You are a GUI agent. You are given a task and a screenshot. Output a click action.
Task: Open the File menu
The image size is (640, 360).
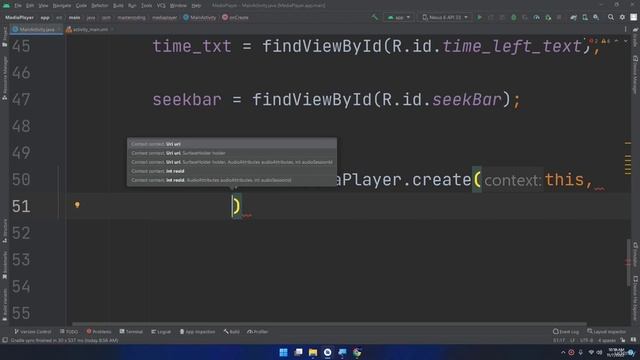(18, 6)
